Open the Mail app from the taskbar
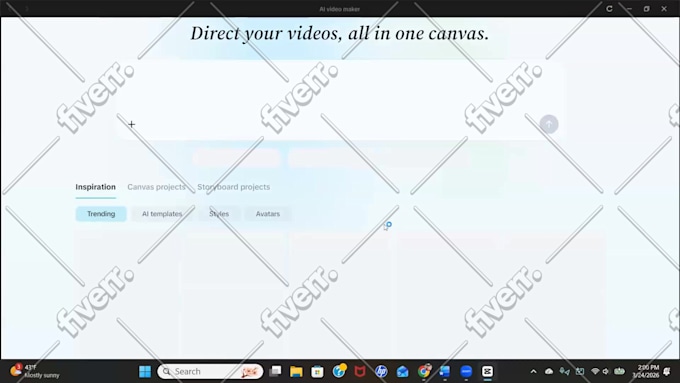The width and height of the screenshot is (680, 383). click(x=402, y=372)
